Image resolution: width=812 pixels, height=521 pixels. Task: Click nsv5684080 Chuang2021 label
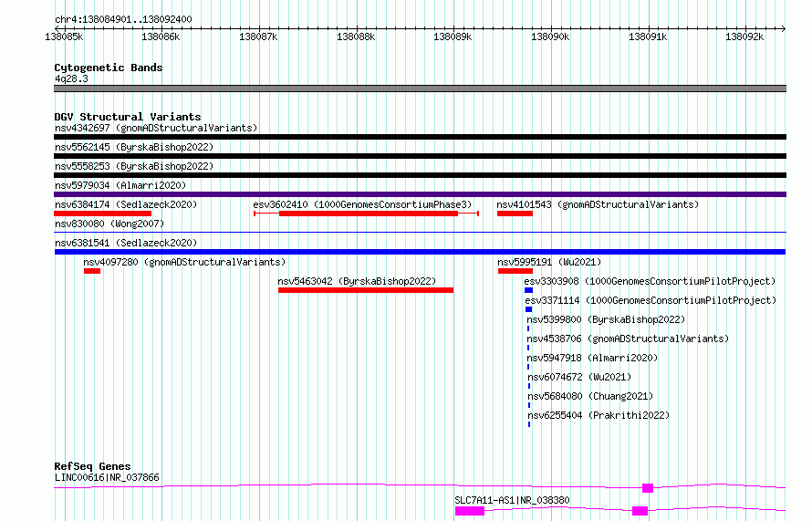(x=590, y=396)
